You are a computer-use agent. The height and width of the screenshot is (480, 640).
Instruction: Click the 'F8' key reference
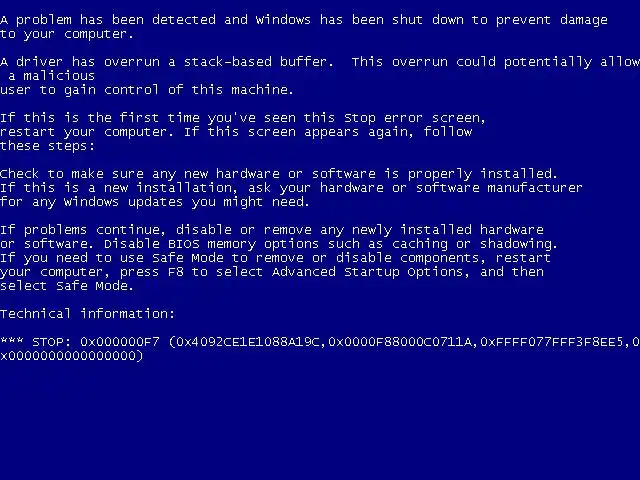[176, 272]
